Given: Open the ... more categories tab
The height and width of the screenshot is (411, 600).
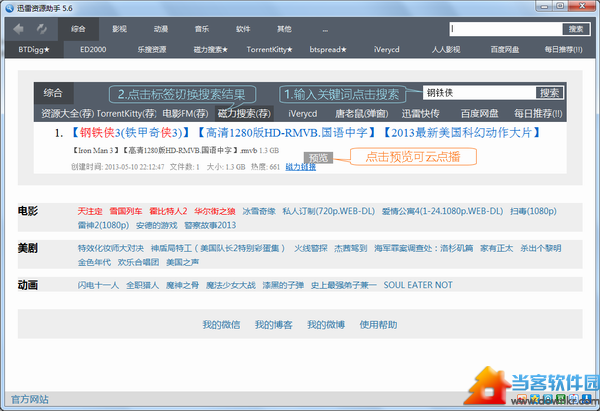Looking at the screenshot, I should click(325, 29).
